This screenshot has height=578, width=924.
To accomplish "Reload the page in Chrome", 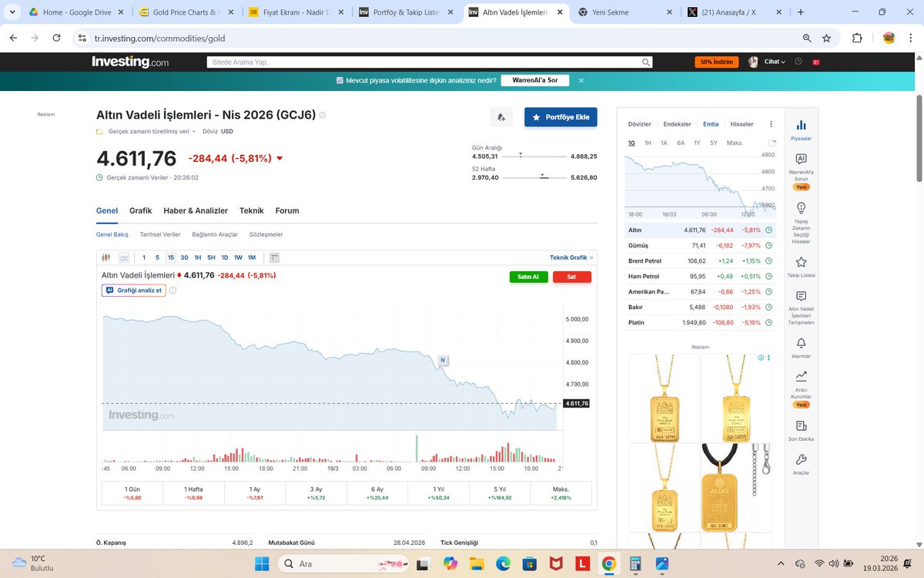I will pyautogui.click(x=56, y=38).
